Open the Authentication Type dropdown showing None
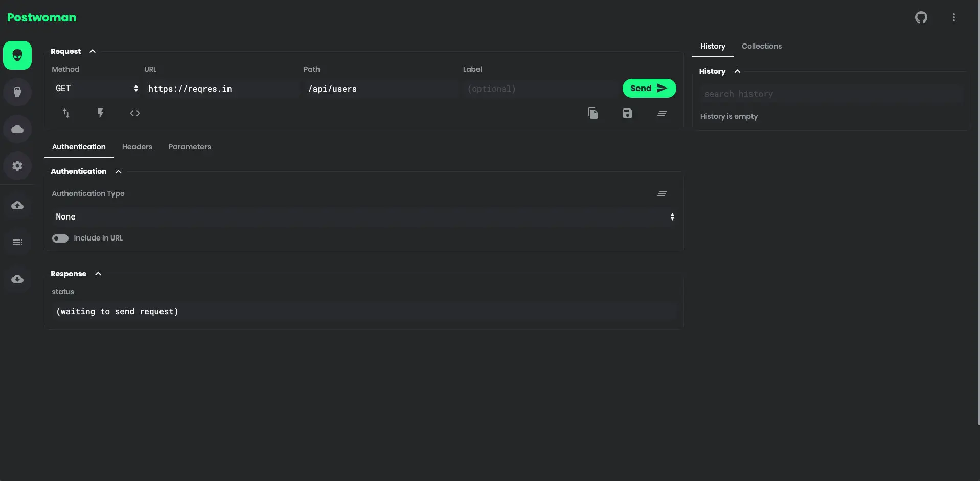 pyautogui.click(x=364, y=217)
